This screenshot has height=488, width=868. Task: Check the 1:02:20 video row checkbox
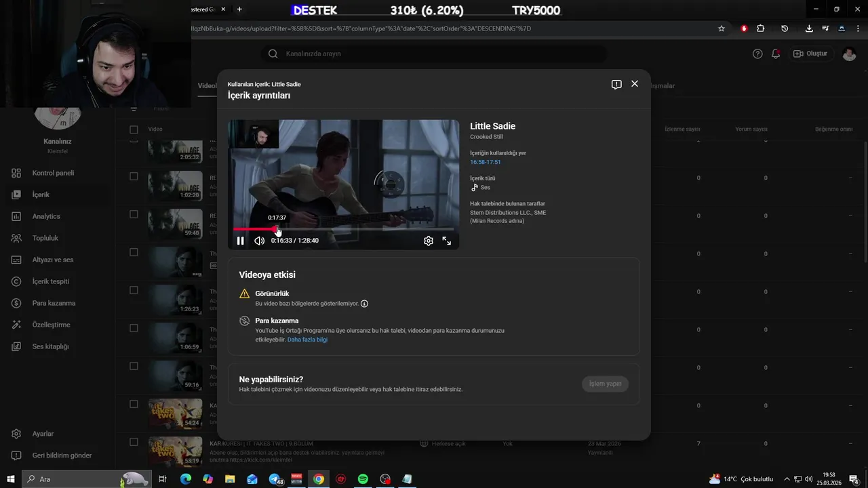[134, 176]
